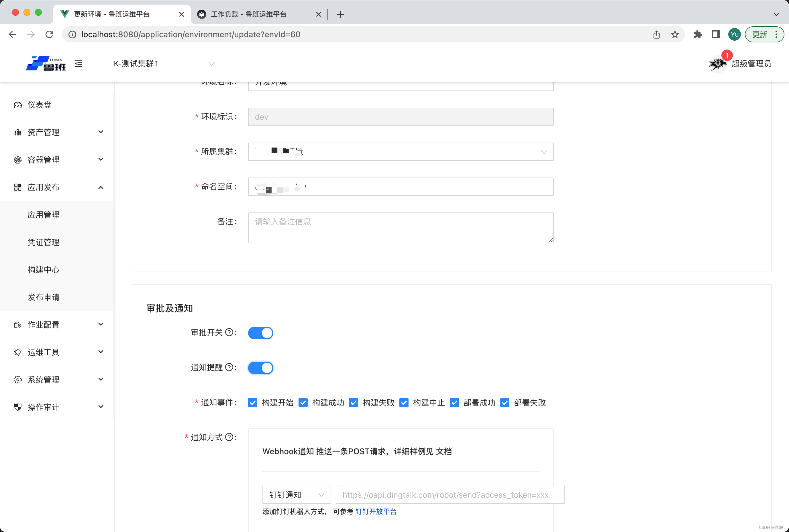The image size is (789, 532).
Task: Click help icon beside 通知提醒
Action: 229,367
